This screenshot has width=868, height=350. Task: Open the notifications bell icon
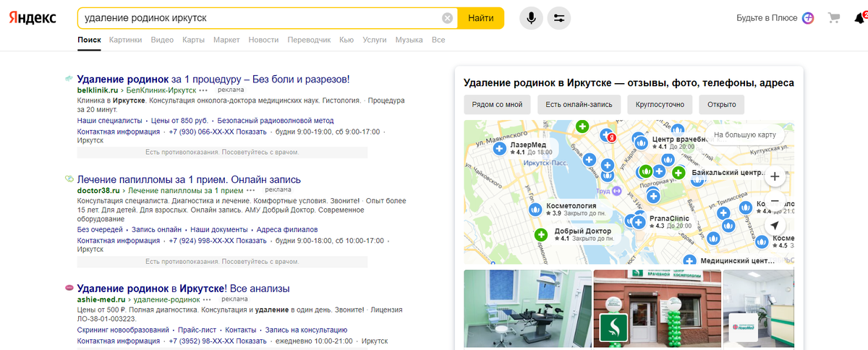(861, 17)
